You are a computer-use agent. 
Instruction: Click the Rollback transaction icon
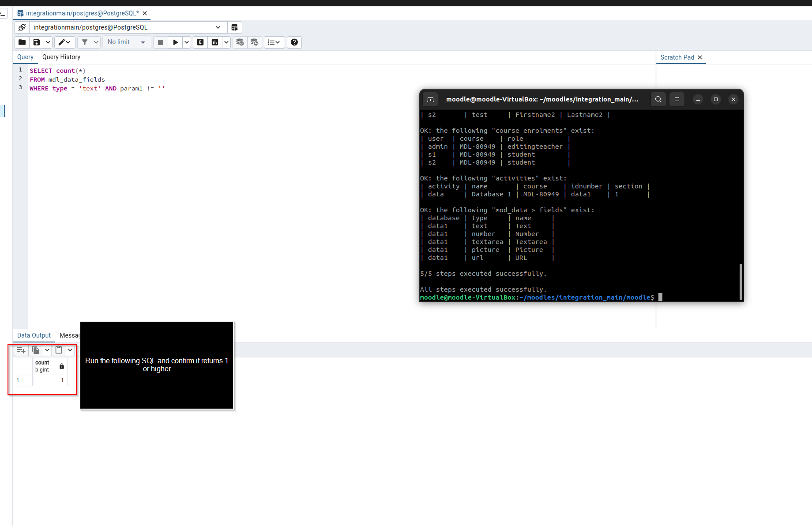[255, 42]
